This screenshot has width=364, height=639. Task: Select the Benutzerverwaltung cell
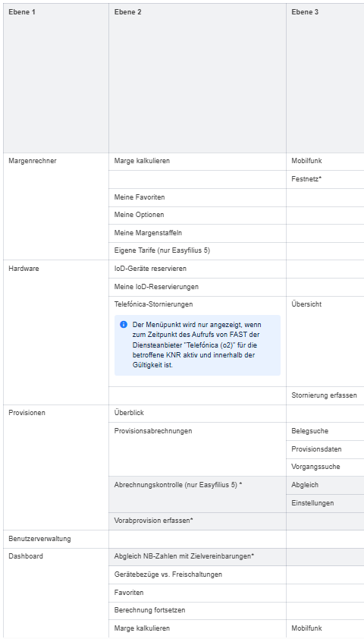(56, 539)
